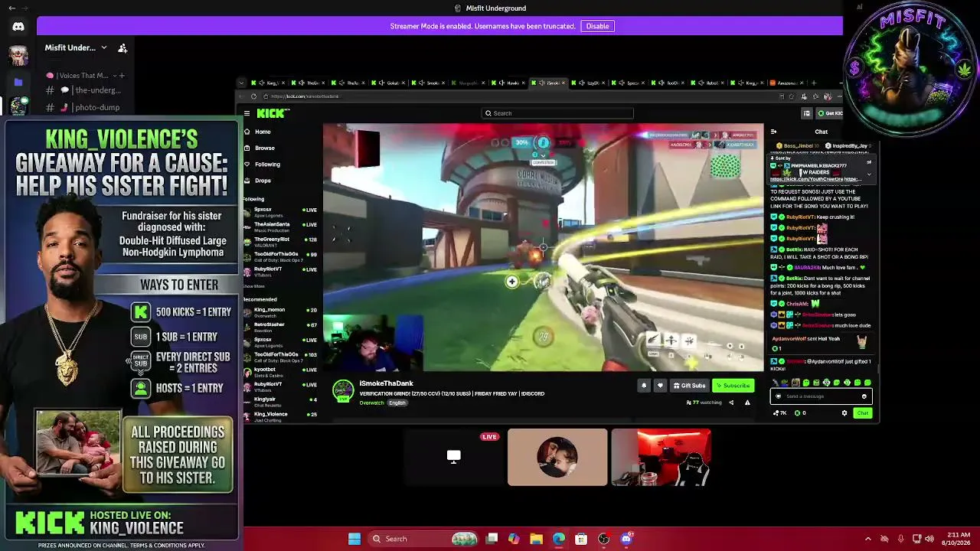980x551 pixels.
Task: Switch to the Amazon browser tab
Action: 787,83
